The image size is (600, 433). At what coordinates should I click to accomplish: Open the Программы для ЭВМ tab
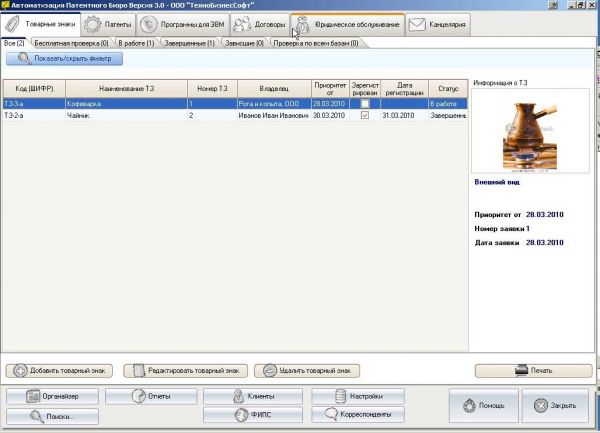[183, 24]
